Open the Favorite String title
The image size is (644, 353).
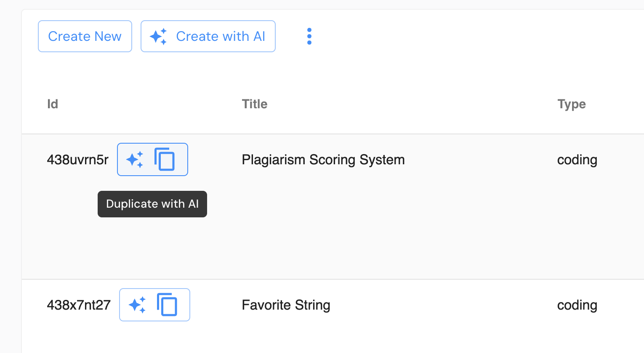click(286, 305)
